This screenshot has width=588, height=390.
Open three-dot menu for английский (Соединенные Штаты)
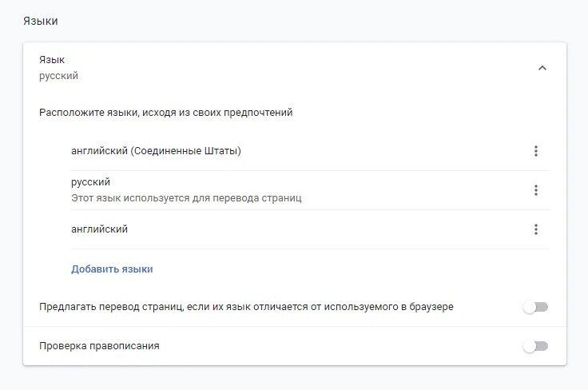[x=536, y=151]
